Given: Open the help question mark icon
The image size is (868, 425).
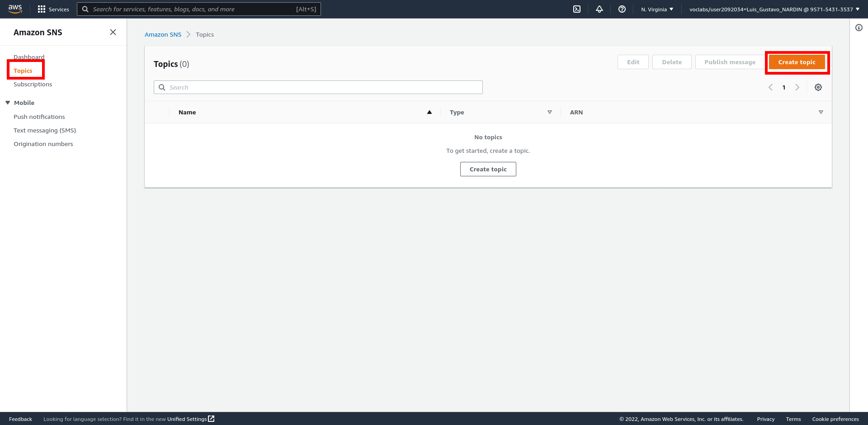Looking at the screenshot, I should pyautogui.click(x=622, y=9).
